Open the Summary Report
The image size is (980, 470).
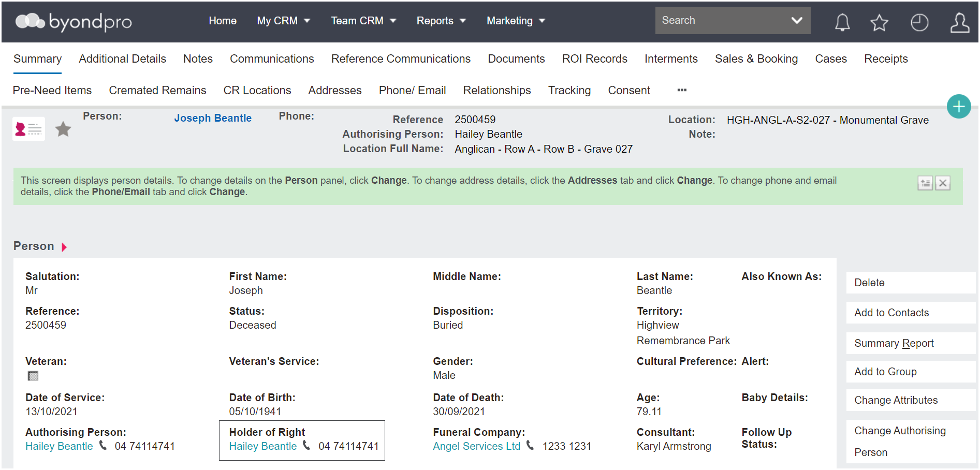pyautogui.click(x=911, y=343)
